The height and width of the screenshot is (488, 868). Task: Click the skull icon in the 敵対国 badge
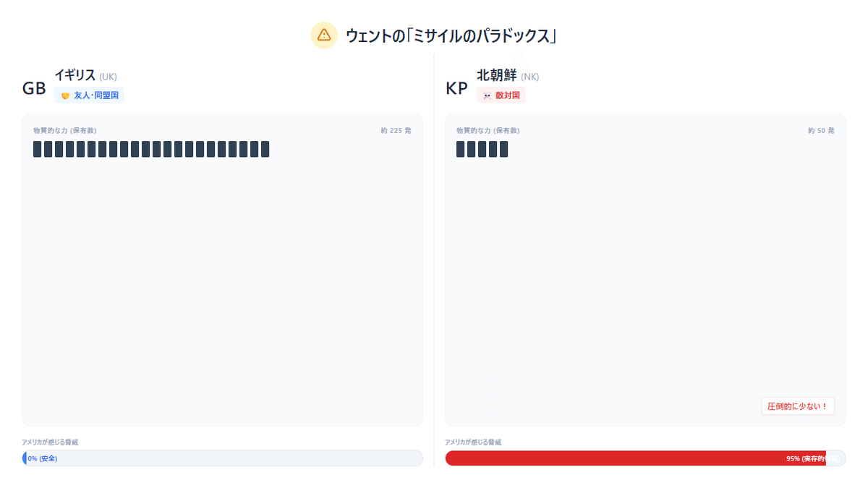coord(487,95)
